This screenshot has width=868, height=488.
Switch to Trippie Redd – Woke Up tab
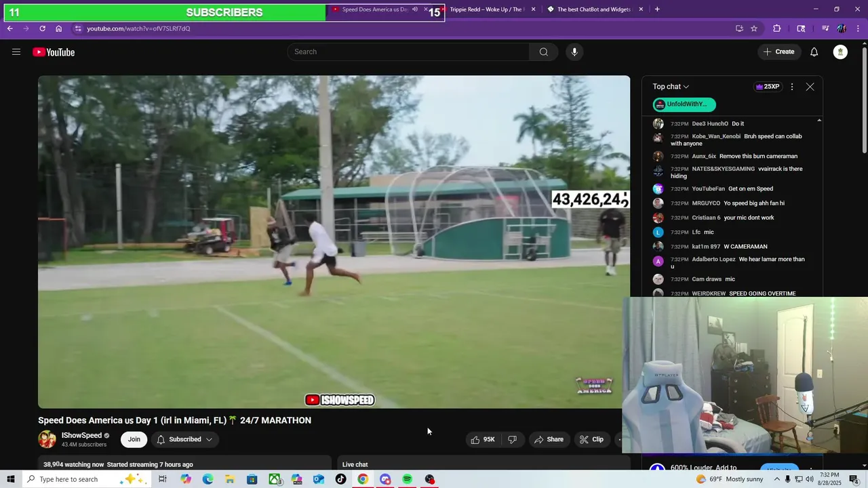pyautogui.click(x=487, y=9)
